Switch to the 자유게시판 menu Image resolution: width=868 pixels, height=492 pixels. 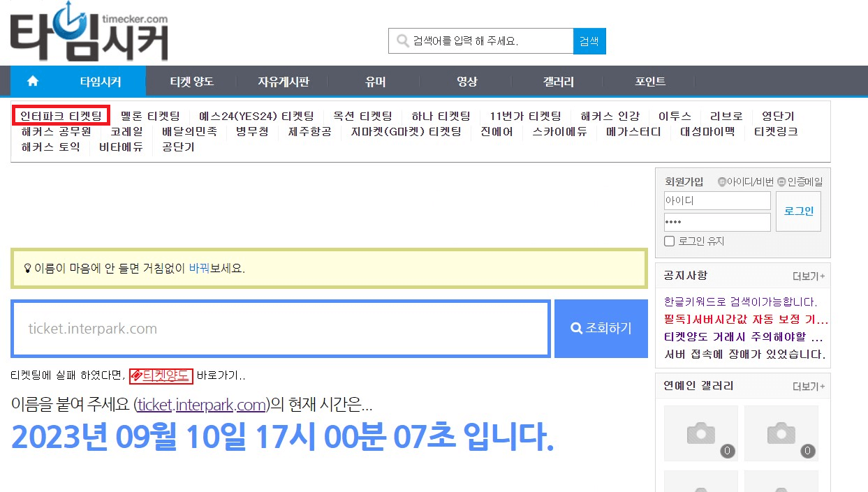point(284,81)
